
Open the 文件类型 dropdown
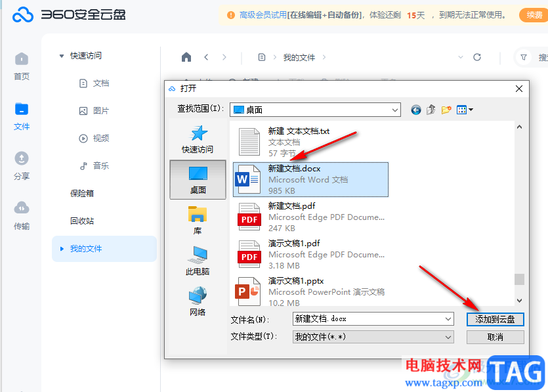click(x=373, y=337)
